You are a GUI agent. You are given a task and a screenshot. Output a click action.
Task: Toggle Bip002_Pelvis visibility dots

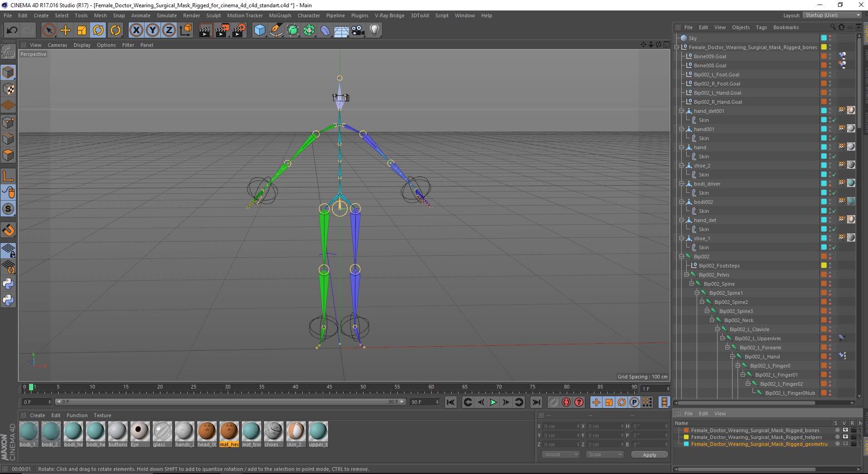830,275
